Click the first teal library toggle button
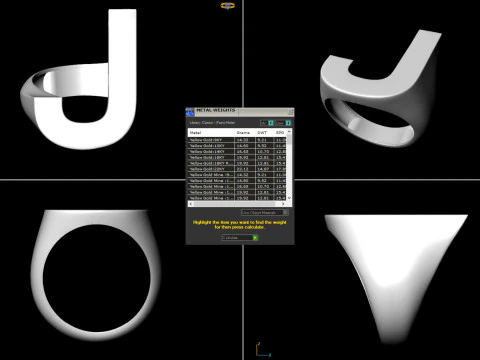 coord(271,123)
